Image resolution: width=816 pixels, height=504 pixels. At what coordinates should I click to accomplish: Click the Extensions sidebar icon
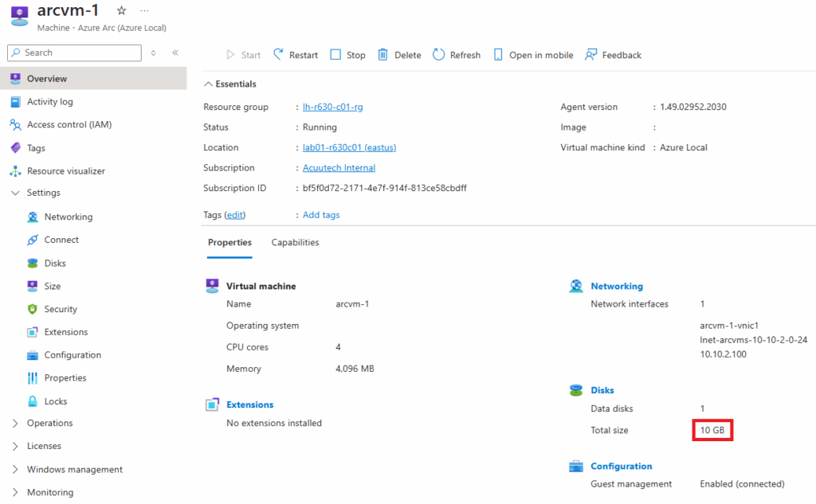[32, 332]
